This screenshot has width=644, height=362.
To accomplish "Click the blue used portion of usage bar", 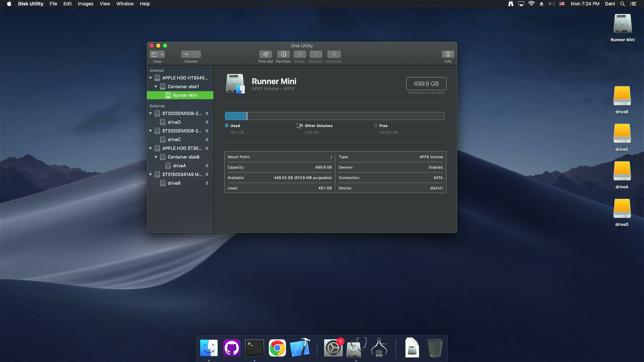I will click(x=236, y=116).
